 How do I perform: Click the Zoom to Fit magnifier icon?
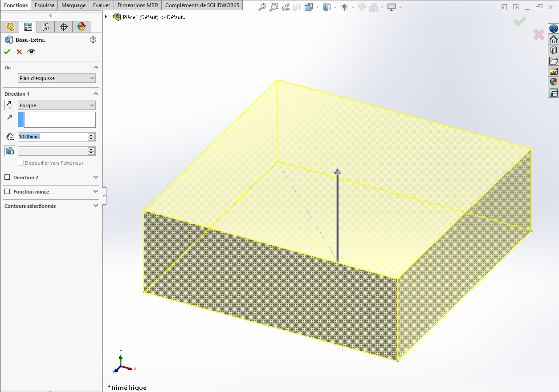263,7
